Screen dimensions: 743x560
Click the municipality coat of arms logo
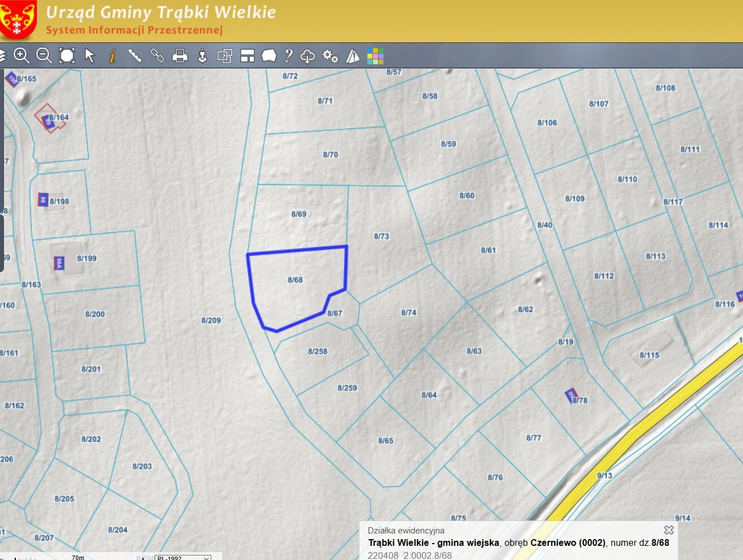coord(18,19)
